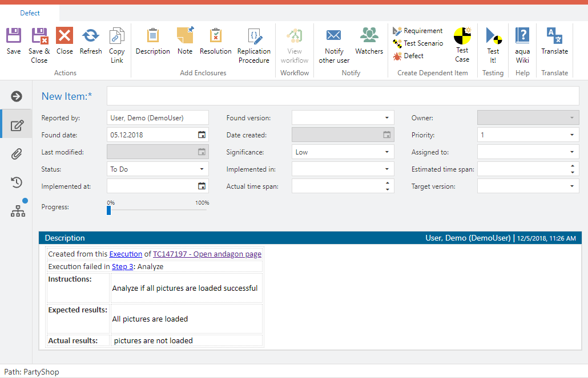Expand the Status dropdown showing To Do

(202, 169)
